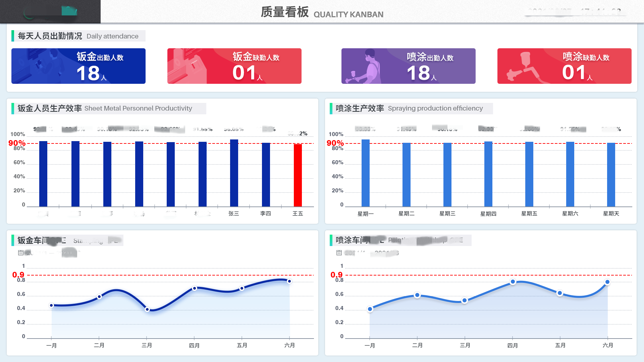Click the 星期一 bar in spraying efficiency chart

tap(365, 173)
